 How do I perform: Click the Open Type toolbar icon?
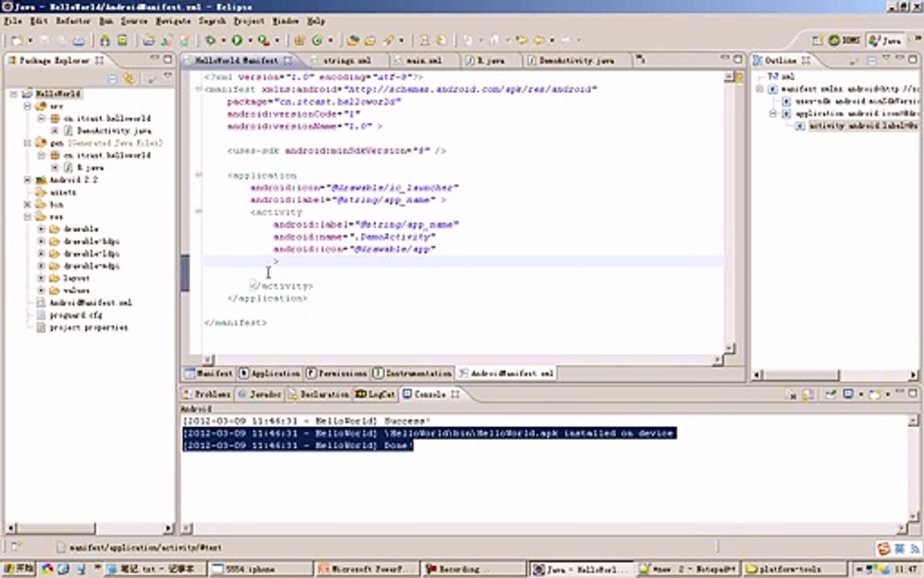coord(353,41)
